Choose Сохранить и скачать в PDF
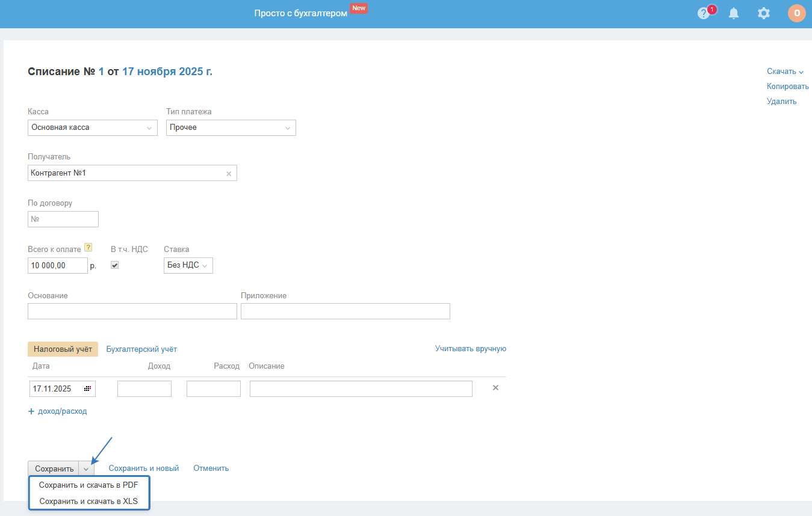The image size is (812, 516). (88, 485)
